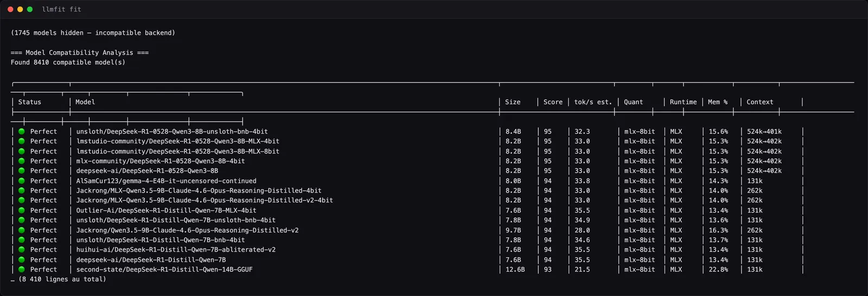Select model name lmstudio-community/DeepSeek-R1-0528-Qwen3-8B-MLX-8bit
The image size is (868, 296).
(x=177, y=151)
